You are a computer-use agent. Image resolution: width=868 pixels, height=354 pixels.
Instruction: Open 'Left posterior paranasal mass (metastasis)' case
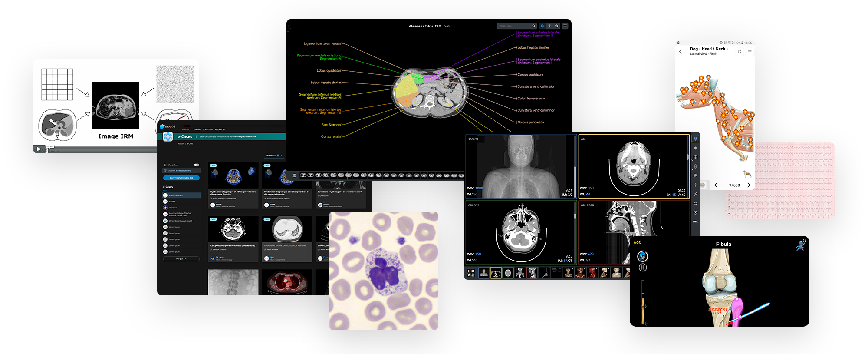coord(233,245)
